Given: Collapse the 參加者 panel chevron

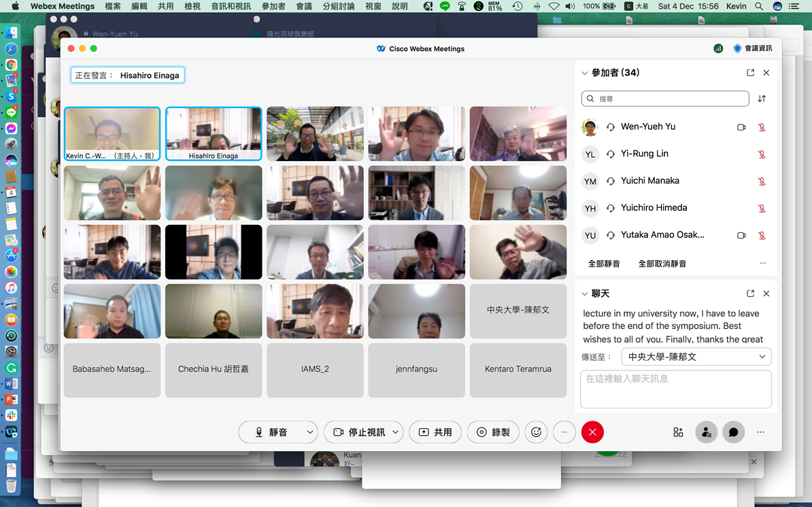Looking at the screenshot, I should (x=584, y=73).
